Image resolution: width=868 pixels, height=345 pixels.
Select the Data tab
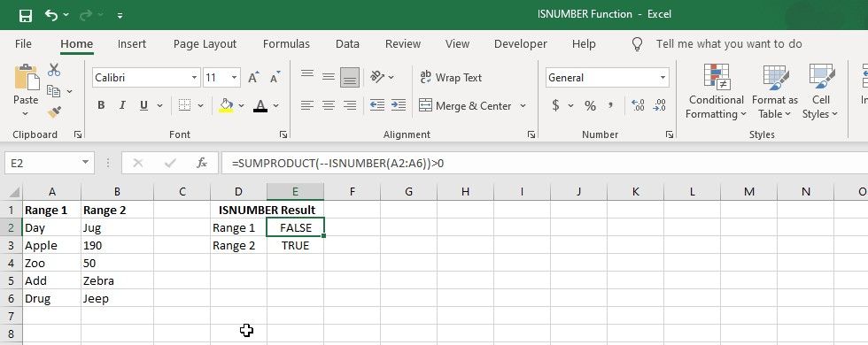[x=347, y=43]
